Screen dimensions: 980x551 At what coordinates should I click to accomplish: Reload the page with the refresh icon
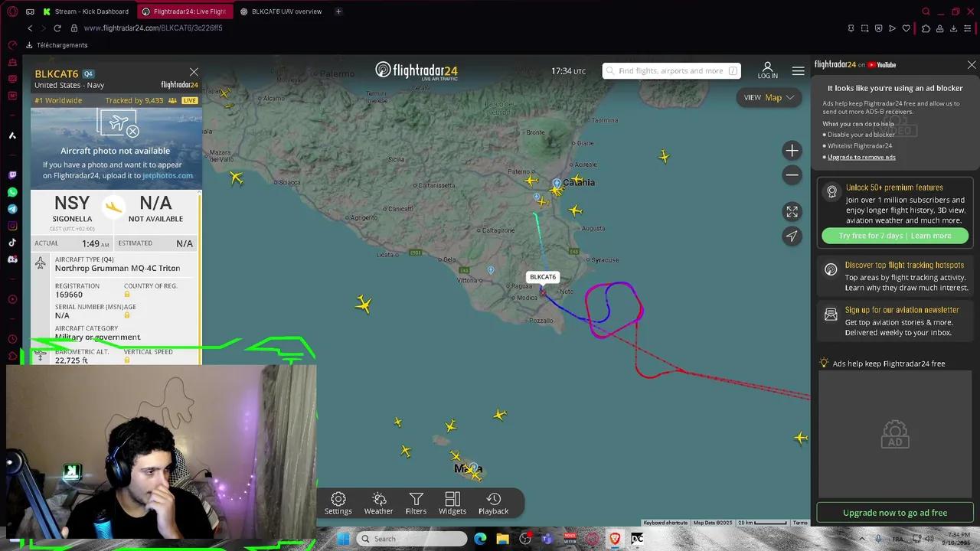(57, 28)
